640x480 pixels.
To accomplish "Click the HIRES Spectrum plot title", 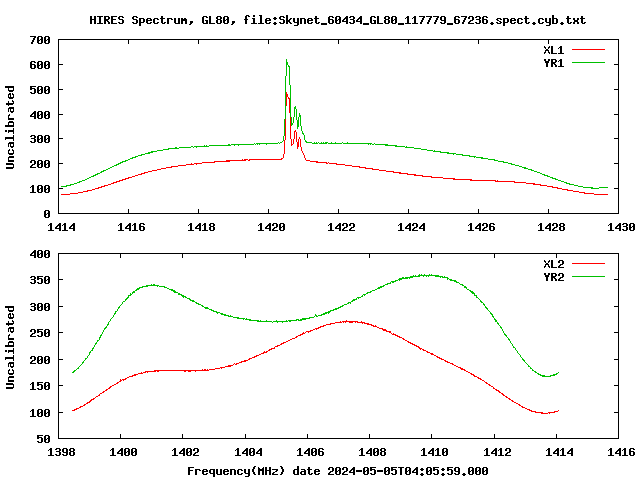I will click(x=338, y=20).
